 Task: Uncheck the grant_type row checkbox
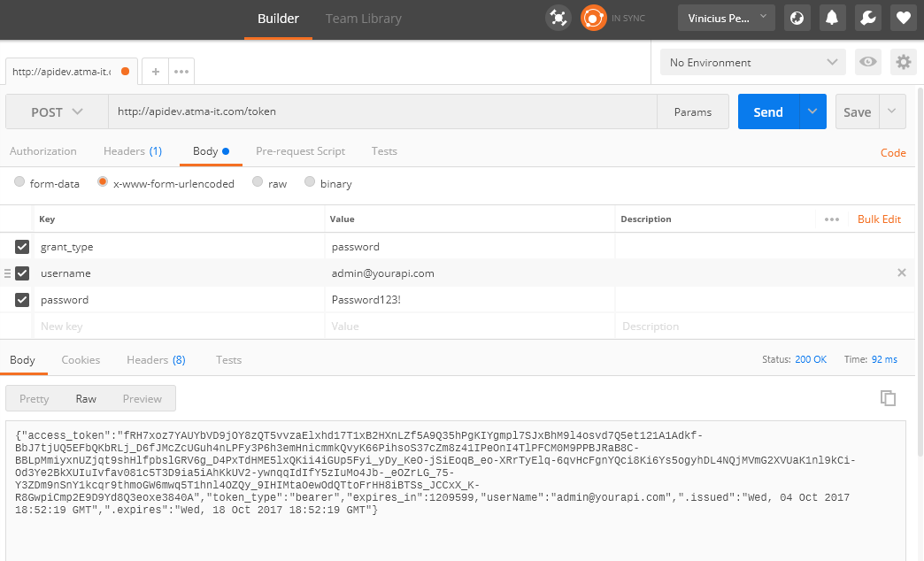[22, 247]
